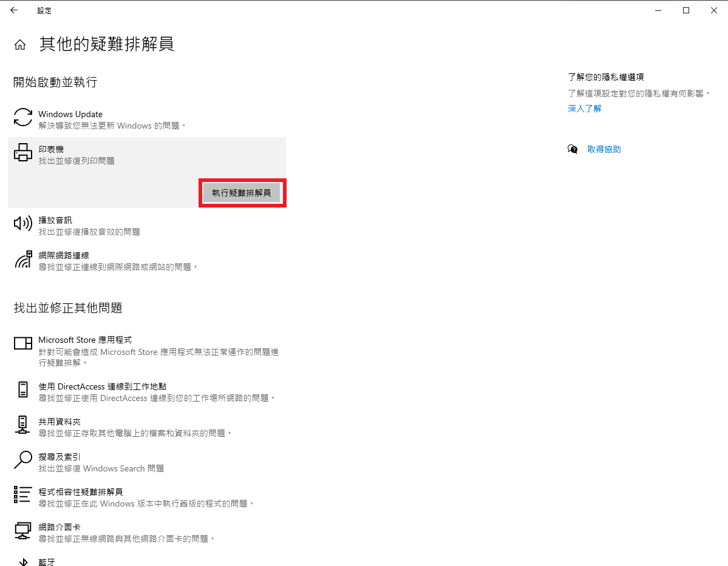Image resolution: width=728 pixels, height=566 pixels.
Task: Click the 共用資料夾 icon
Action: tap(23, 425)
